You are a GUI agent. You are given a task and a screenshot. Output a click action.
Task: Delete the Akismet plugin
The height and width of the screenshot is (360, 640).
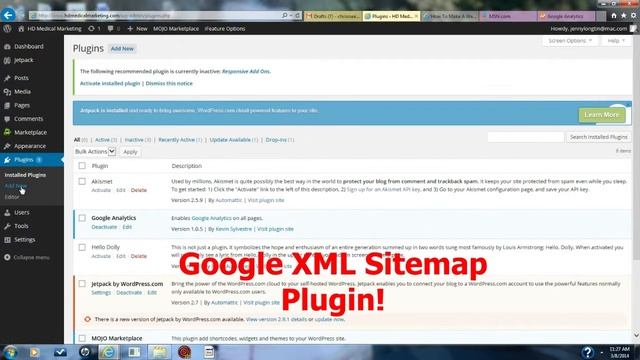139,190
